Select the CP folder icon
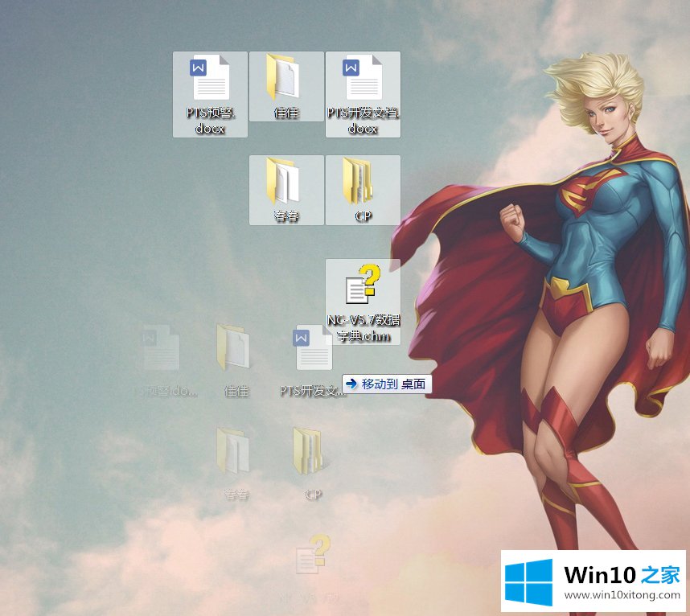Screen dimensions: 690x616 [x=359, y=181]
